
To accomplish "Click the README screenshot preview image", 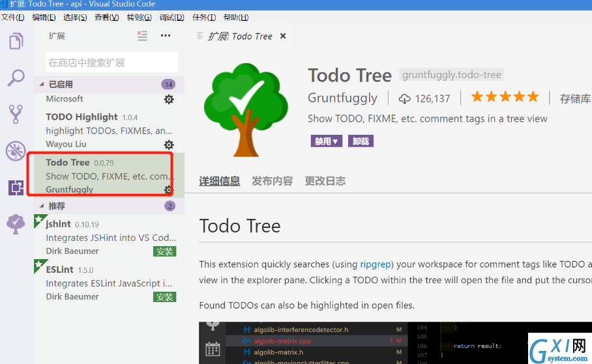I will click(395, 343).
